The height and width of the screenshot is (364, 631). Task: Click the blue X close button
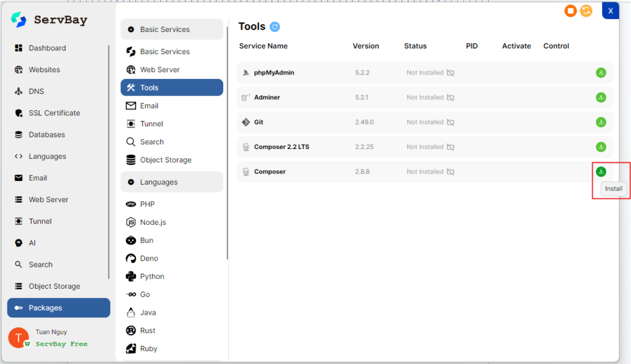click(x=610, y=10)
